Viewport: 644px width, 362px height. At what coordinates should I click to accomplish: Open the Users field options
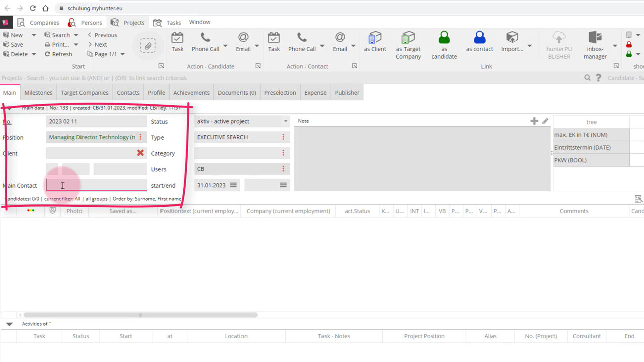click(x=283, y=169)
